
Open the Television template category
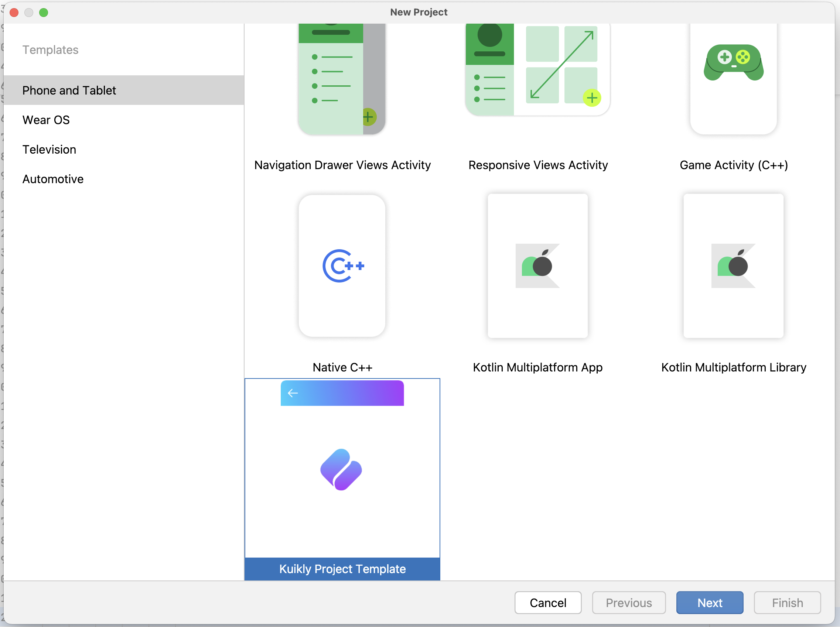(x=124, y=150)
